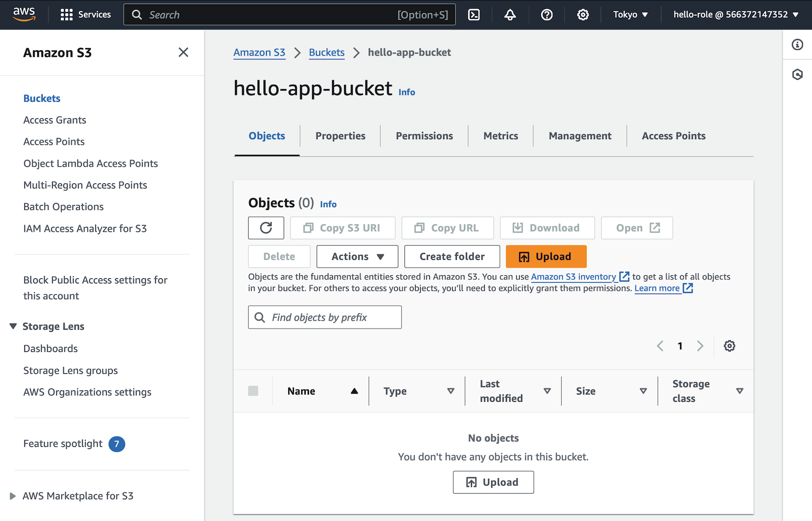
Task: Switch to the Properties tab
Action: coord(341,136)
